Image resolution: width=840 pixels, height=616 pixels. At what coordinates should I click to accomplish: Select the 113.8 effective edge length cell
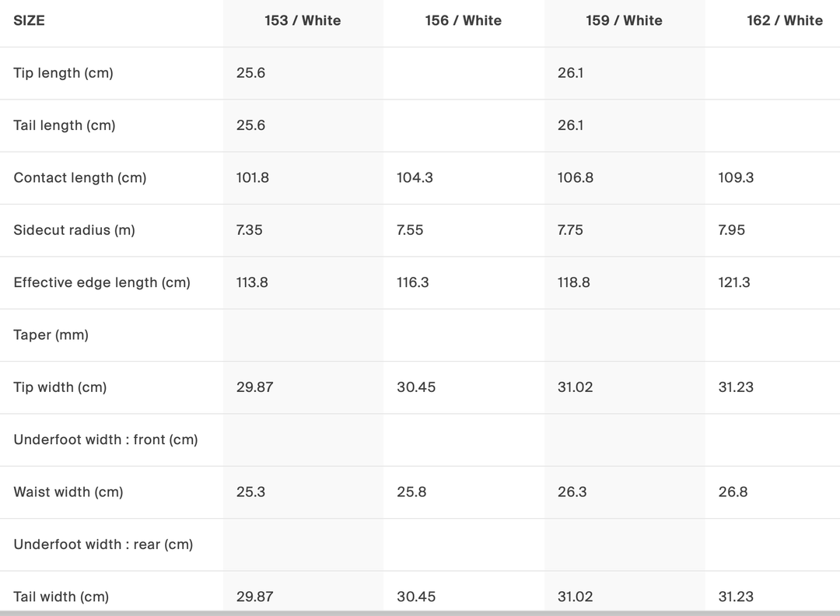pyautogui.click(x=252, y=282)
